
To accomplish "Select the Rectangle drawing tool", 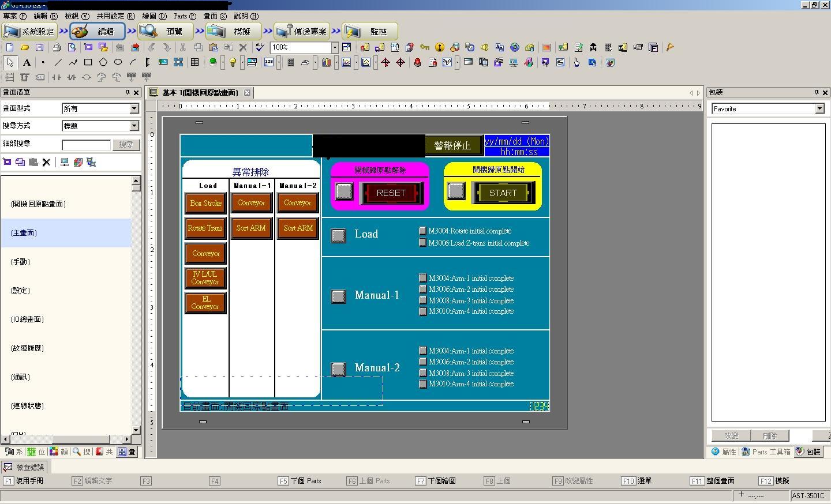I will point(88,62).
